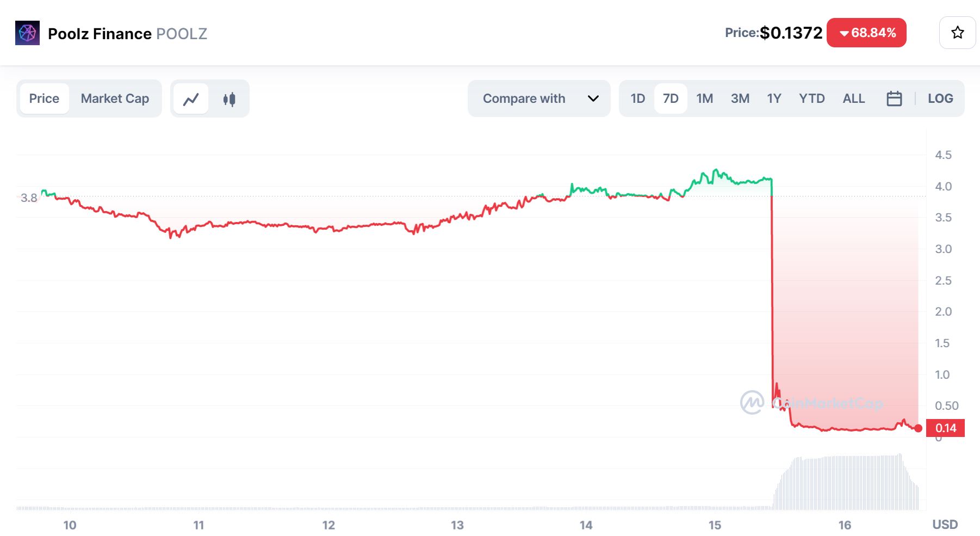Open the Compare with dropdown

(539, 98)
